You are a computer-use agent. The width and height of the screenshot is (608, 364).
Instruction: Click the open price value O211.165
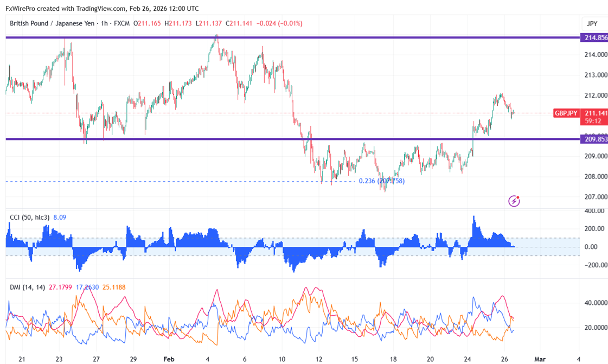pos(147,23)
